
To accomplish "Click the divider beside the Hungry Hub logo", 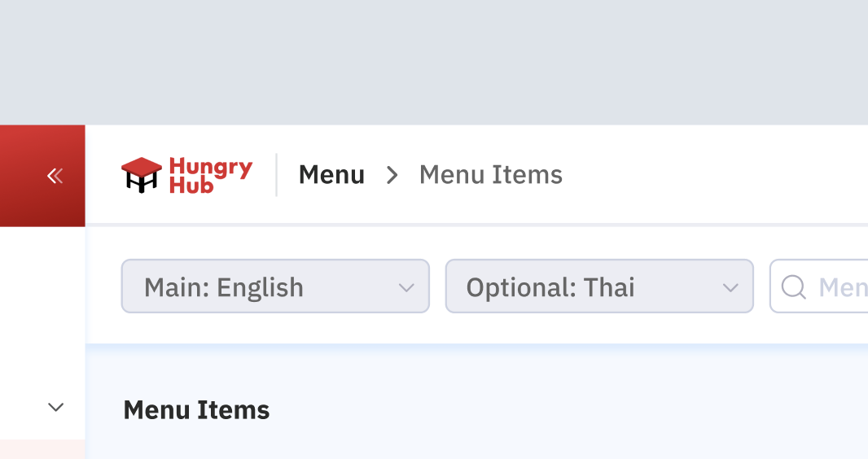I will click(277, 175).
